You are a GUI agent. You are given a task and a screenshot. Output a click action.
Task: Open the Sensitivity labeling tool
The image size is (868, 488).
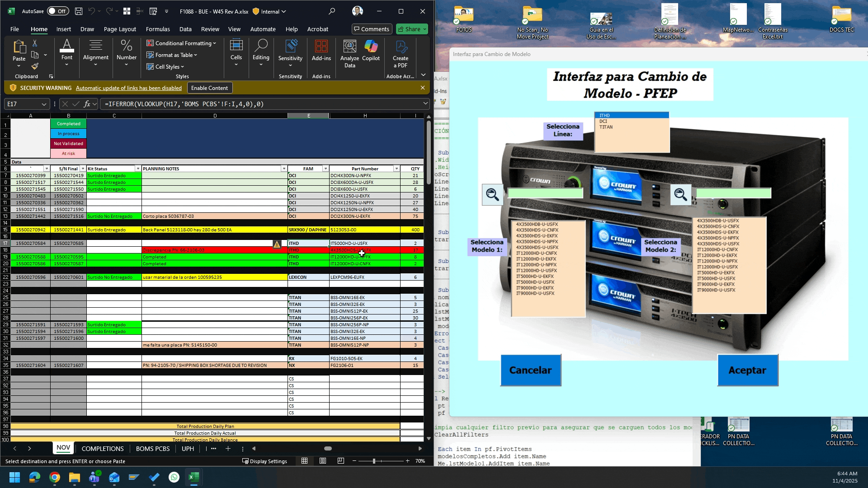(x=291, y=53)
